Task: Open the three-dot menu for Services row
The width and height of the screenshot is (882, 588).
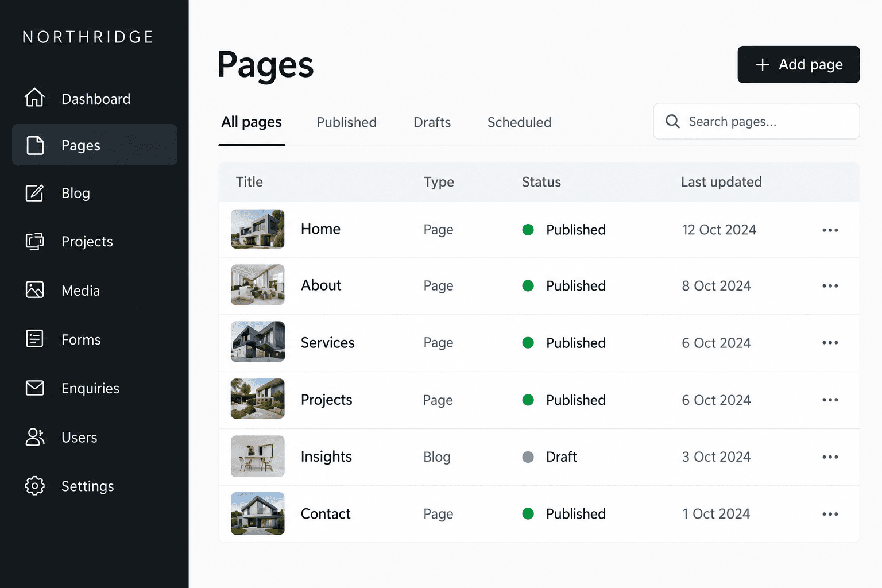Action: [830, 343]
